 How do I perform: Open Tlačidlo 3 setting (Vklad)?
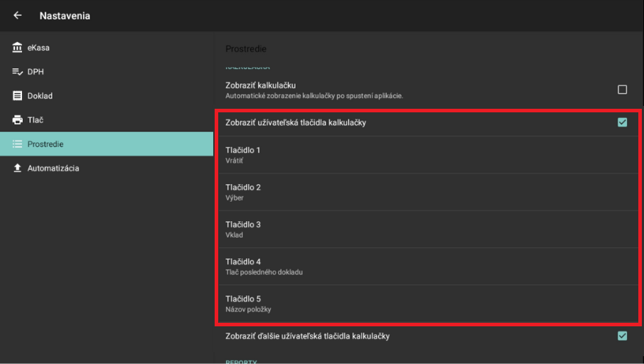pyautogui.click(x=426, y=229)
